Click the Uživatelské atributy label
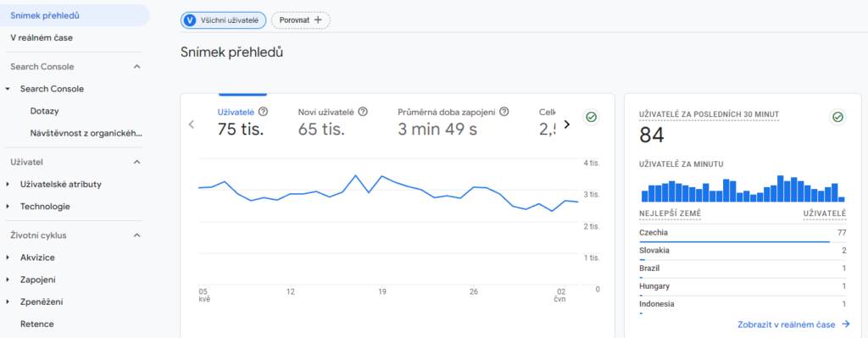 pos(61,184)
